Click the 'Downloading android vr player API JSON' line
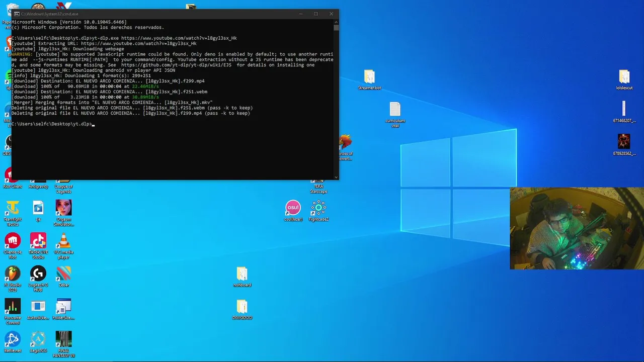The width and height of the screenshot is (644, 362). pos(94,70)
